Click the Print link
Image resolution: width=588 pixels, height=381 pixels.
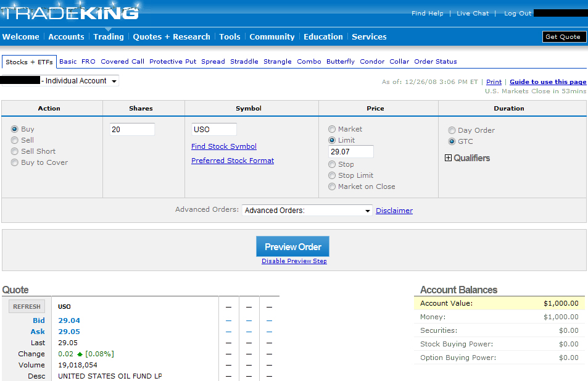point(494,82)
